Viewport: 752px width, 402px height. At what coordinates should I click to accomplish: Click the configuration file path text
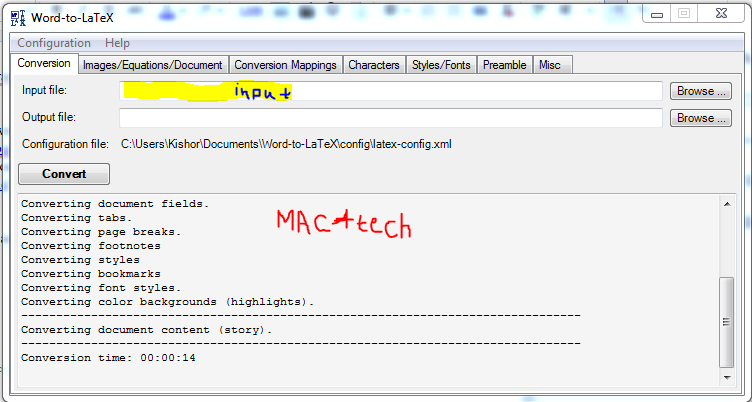[286, 144]
